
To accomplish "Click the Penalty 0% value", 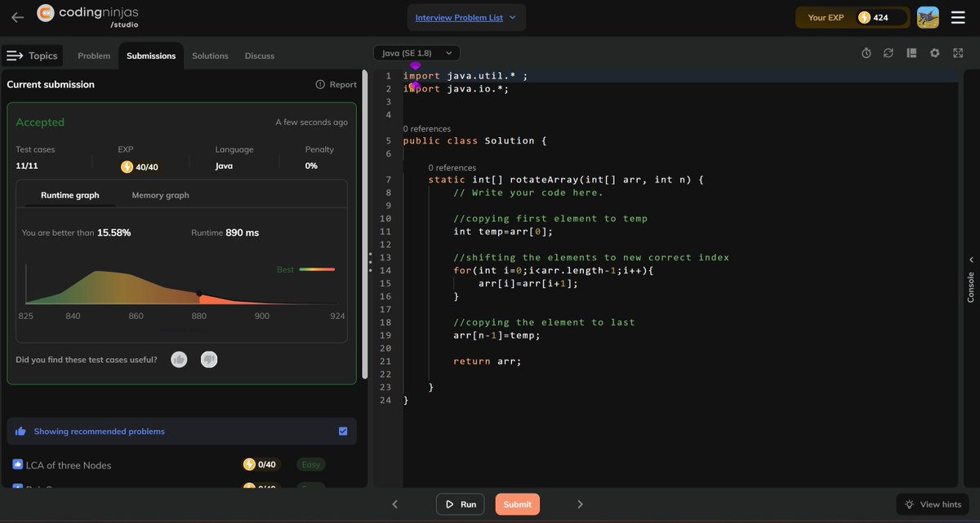I will tap(311, 166).
